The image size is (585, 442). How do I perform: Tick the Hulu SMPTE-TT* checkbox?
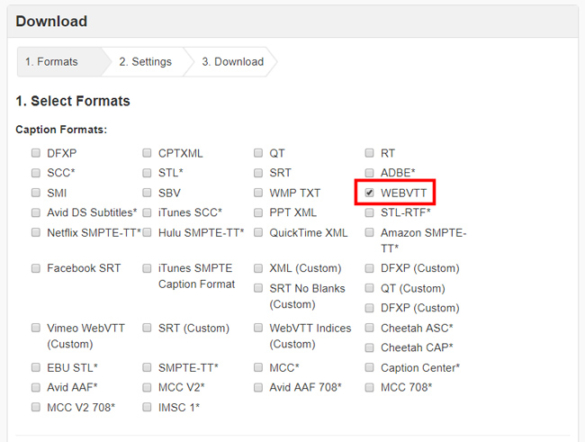[x=147, y=232]
